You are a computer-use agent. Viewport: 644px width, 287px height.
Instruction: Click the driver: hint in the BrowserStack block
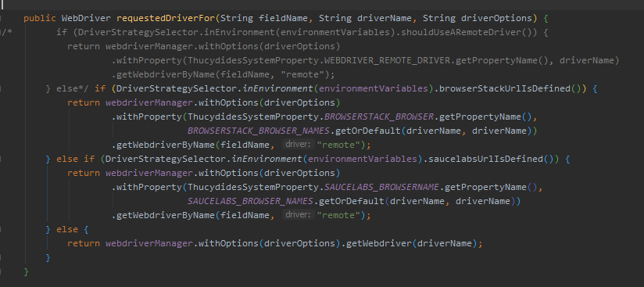(299, 145)
